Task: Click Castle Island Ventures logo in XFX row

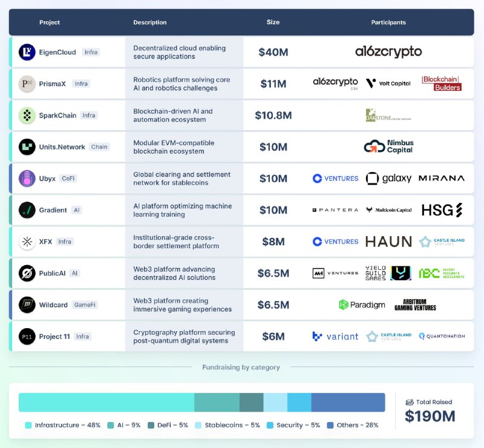Action: click(442, 242)
